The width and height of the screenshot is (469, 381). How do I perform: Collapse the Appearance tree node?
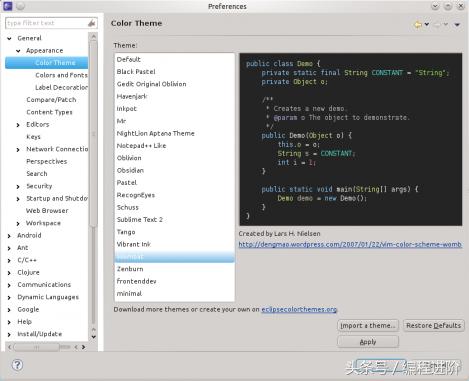click(18, 51)
